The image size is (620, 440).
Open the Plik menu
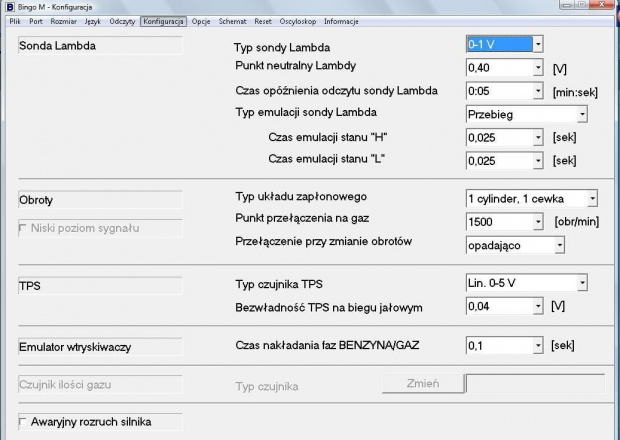tap(15, 21)
